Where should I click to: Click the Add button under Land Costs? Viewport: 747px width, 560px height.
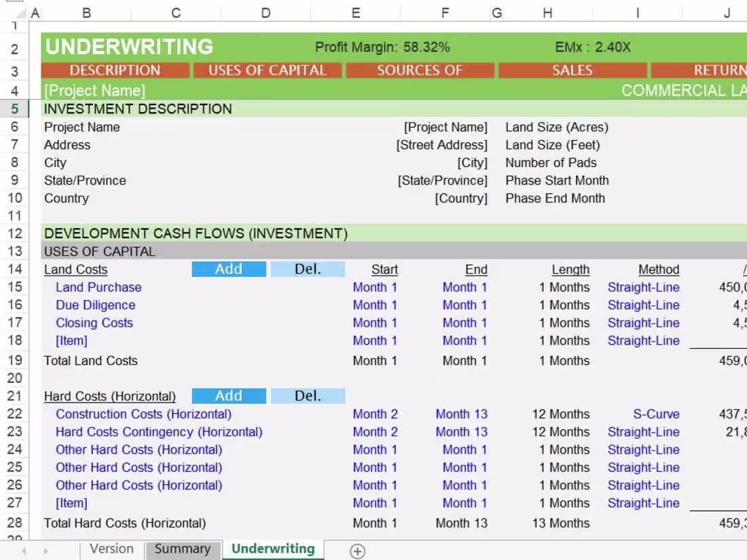229,269
